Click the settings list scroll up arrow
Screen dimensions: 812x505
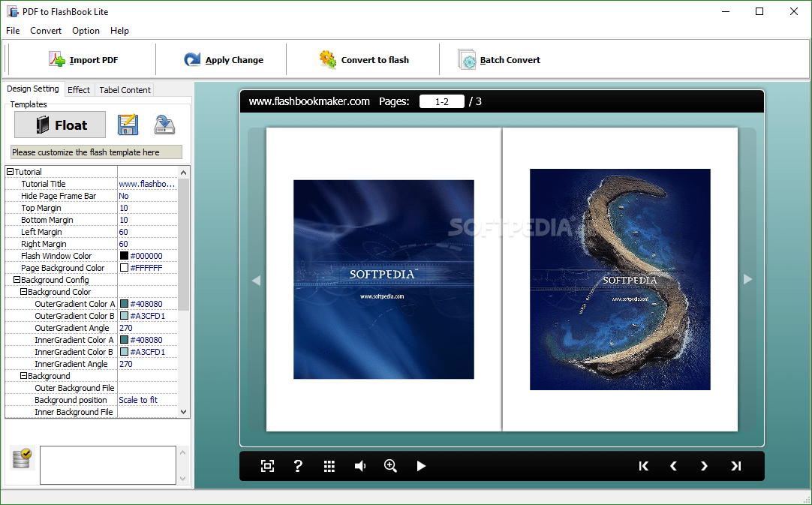pyautogui.click(x=183, y=172)
